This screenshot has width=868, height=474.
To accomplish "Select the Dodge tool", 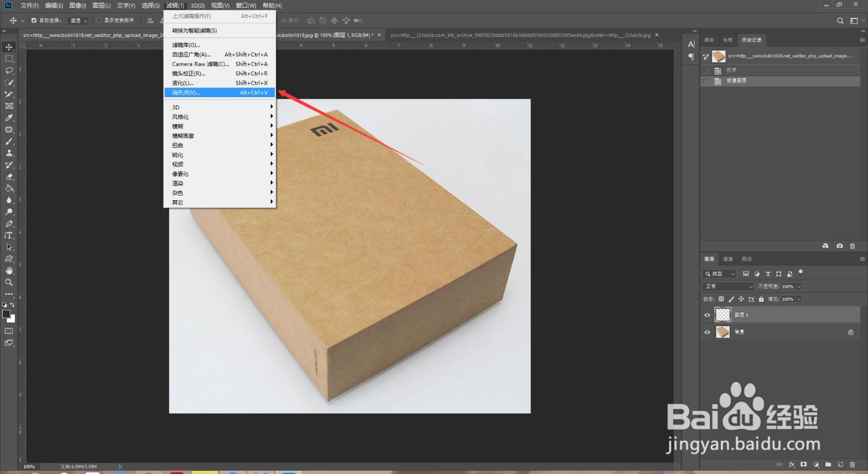I will tap(9, 212).
